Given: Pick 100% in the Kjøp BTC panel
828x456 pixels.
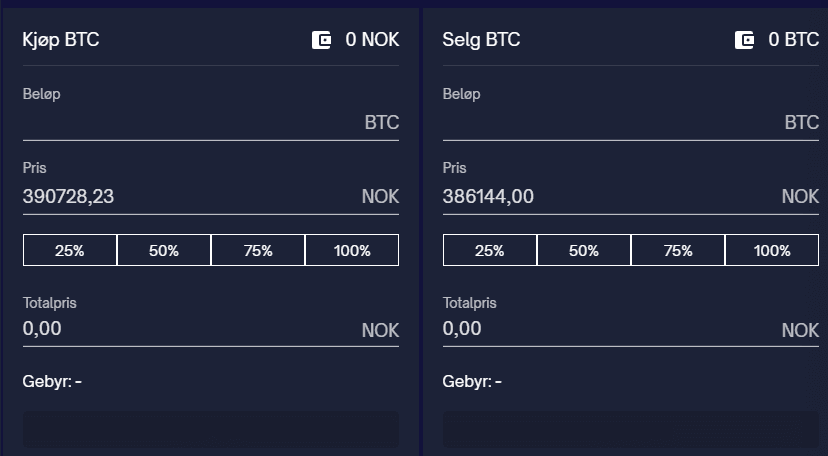Looking at the screenshot, I should point(352,250).
